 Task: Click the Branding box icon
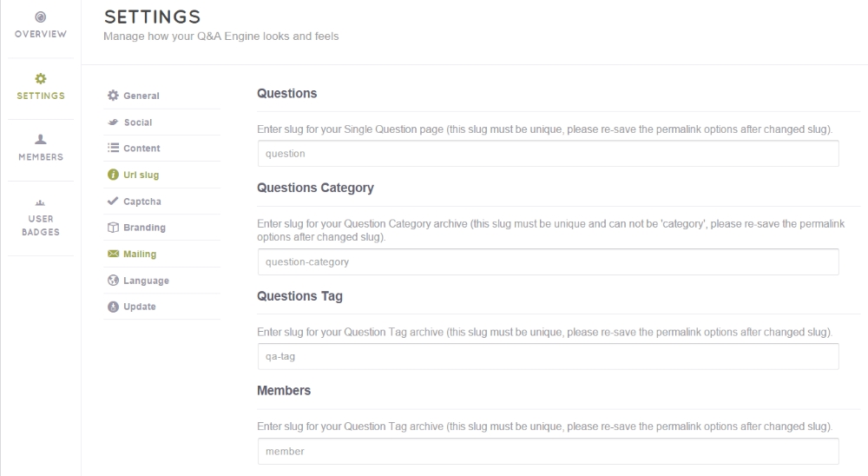[x=112, y=228]
